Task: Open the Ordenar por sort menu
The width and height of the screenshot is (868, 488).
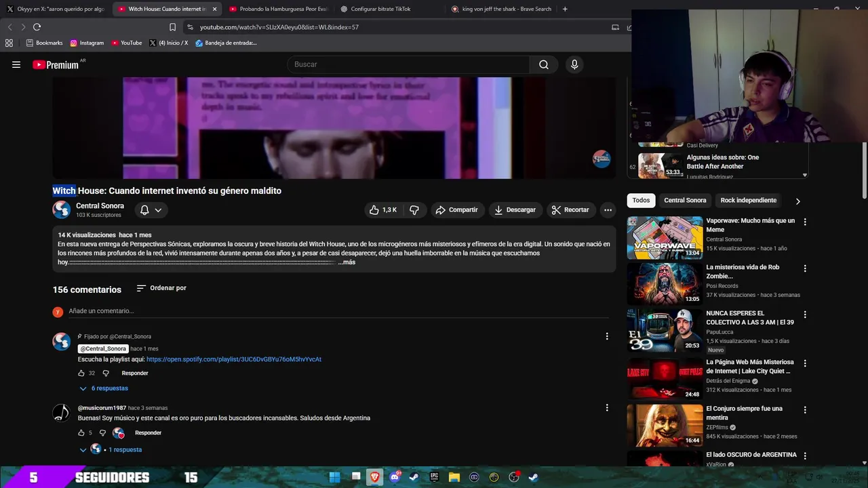Action: click(161, 288)
